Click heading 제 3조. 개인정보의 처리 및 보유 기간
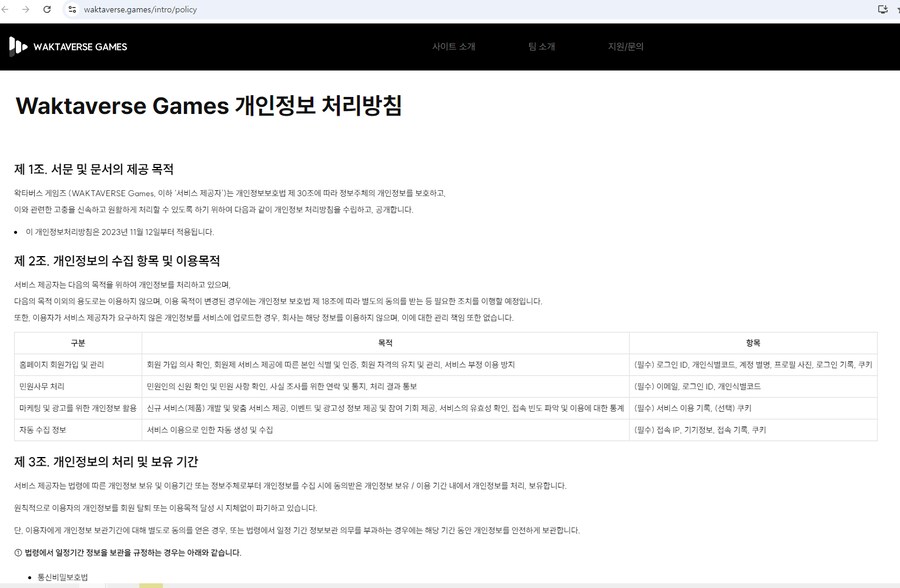 point(106,462)
